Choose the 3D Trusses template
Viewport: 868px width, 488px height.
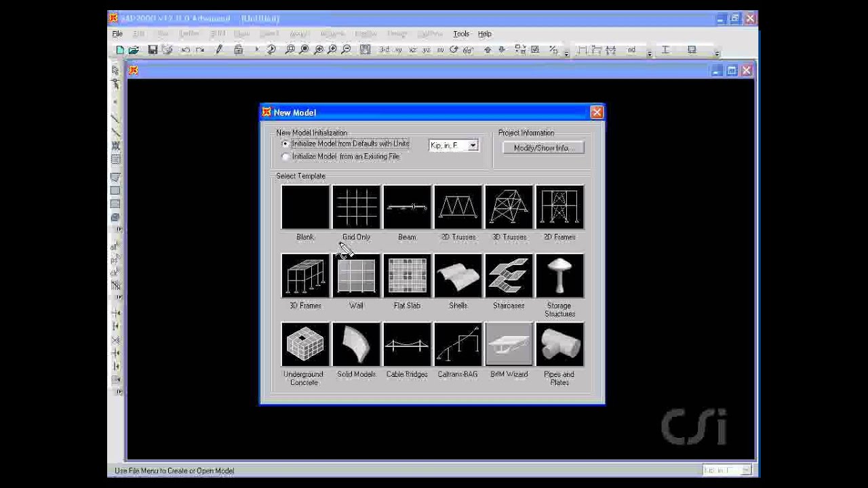click(509, 207)
